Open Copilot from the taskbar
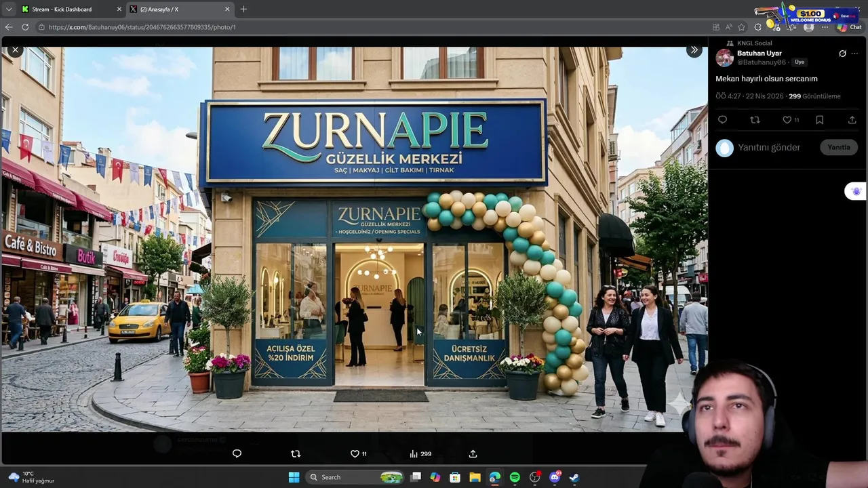This screenshot has width=868, height=488. click(435, 477)
